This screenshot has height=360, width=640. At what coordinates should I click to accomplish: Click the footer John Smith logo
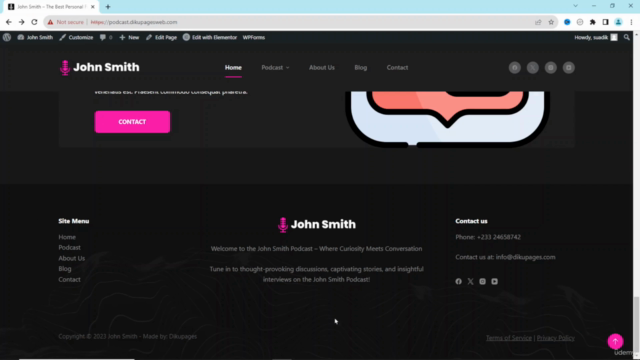coord(316,224)
